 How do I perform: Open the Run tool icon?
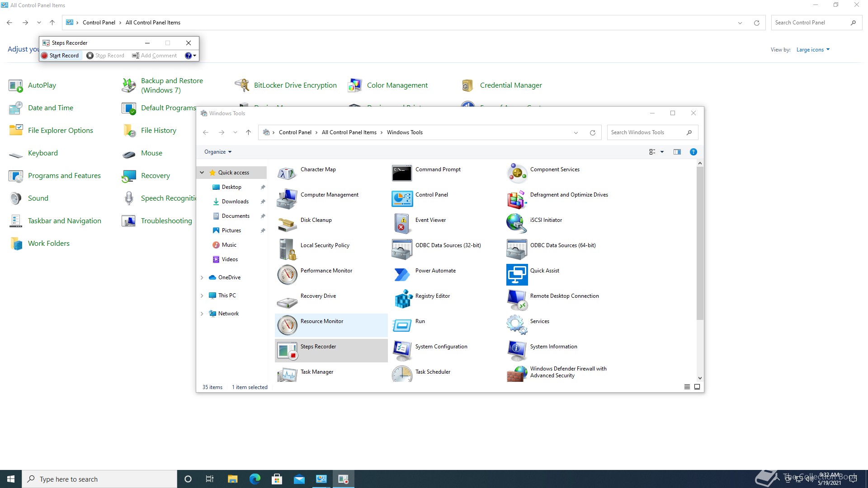401,325
